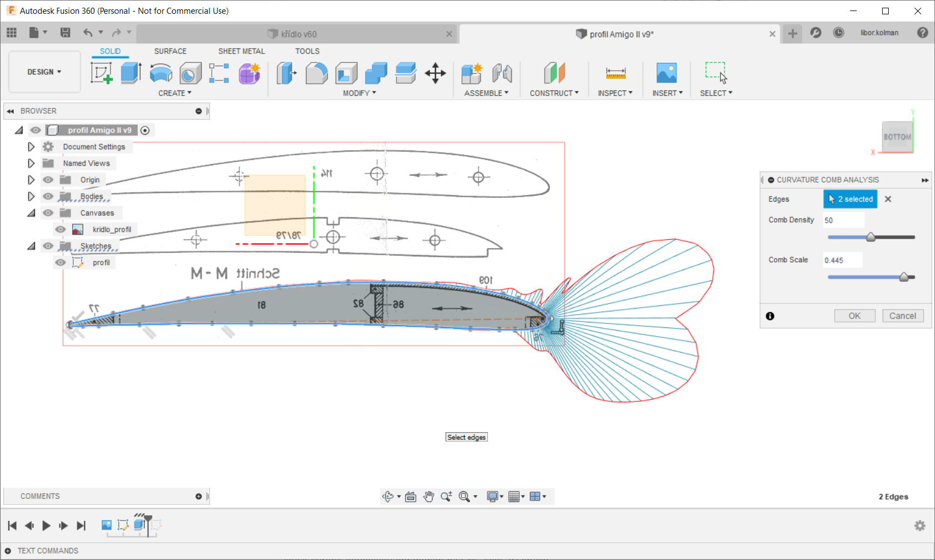Screen dimensions: 935x560
Task: Click the Comb Scale input field
Action: click(842, 260)
